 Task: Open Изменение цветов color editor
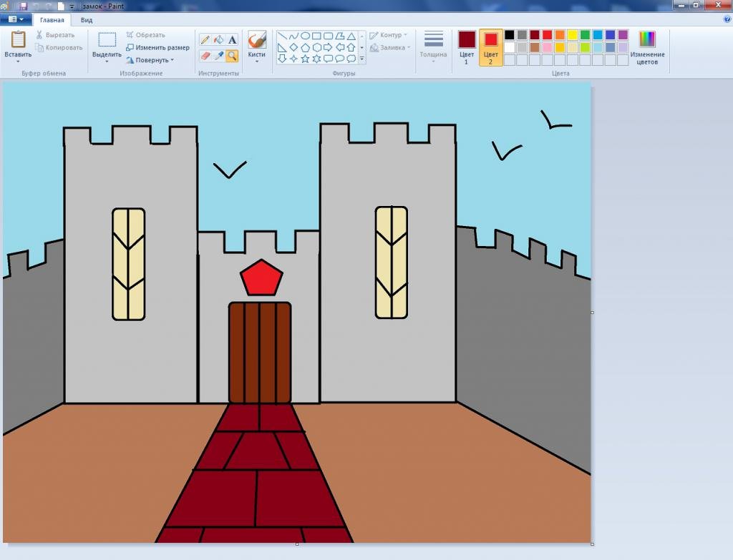click(x=647, y=47)
